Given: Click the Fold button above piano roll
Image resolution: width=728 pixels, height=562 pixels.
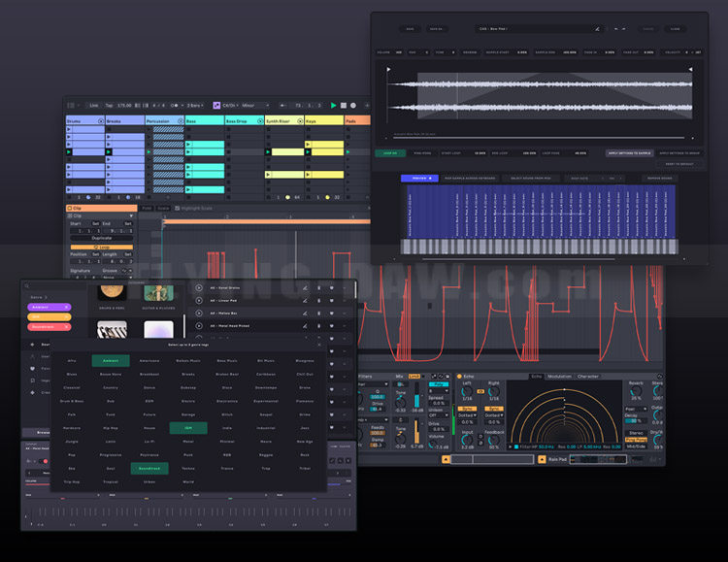Looking at the screenshot, I should point(147,208).
